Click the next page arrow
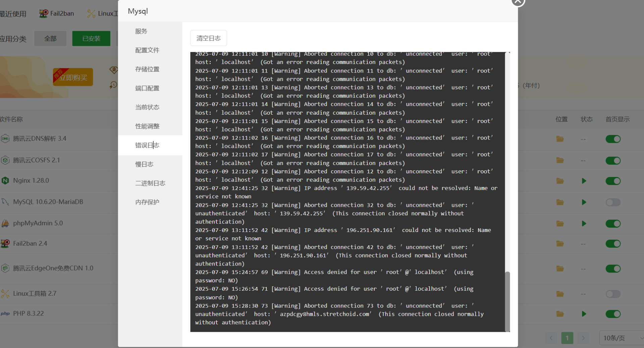The image size is (644, 348). [583, 338]
